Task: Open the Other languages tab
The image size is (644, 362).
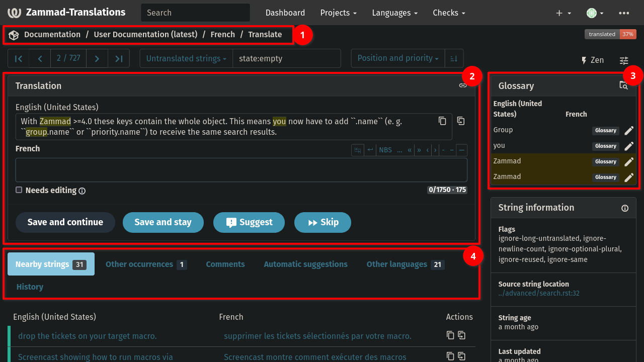Action: 406,264
